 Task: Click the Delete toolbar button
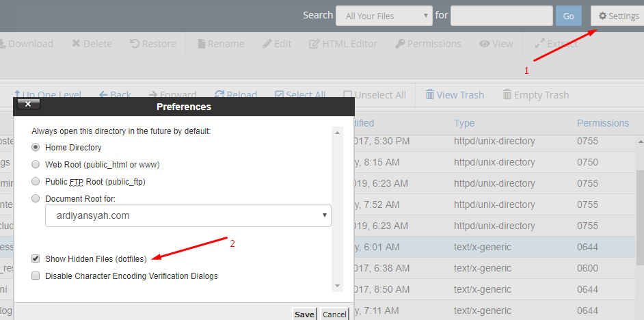92,44
